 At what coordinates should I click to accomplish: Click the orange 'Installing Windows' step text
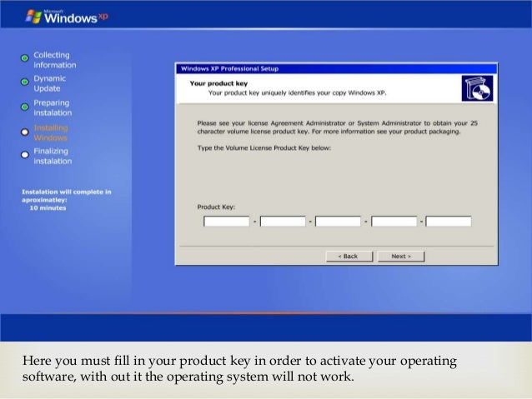coord(51,133)
